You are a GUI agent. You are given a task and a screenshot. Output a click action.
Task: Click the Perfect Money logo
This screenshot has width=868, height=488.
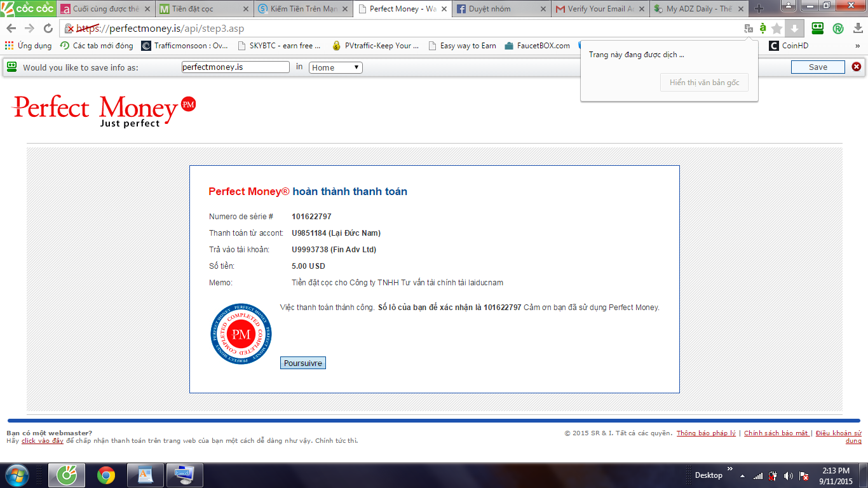click(x=105, y=111)
